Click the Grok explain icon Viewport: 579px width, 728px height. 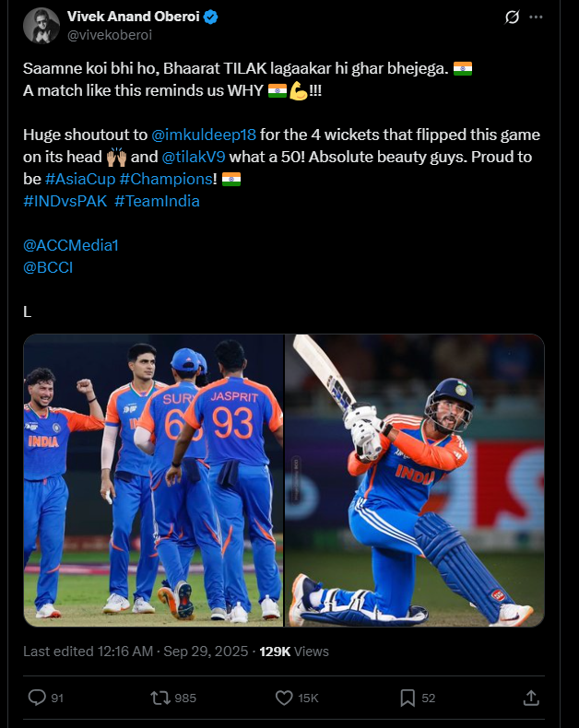point(512,18)
